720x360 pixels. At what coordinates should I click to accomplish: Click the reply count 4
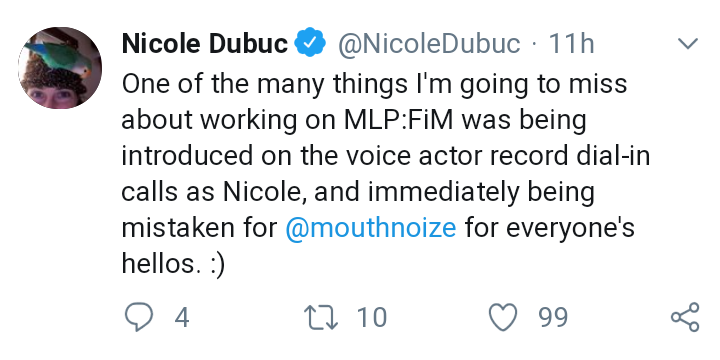(x=182, y=318)
